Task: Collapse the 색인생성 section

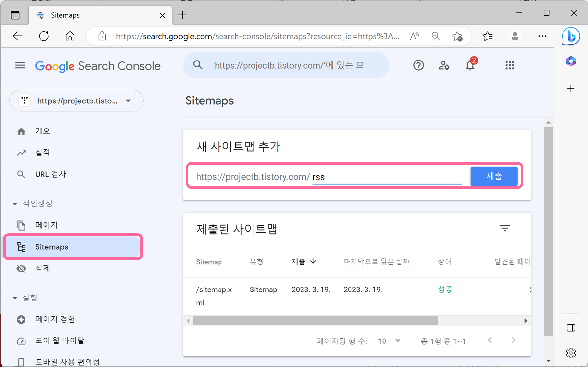Action: [x=32, y=203]
